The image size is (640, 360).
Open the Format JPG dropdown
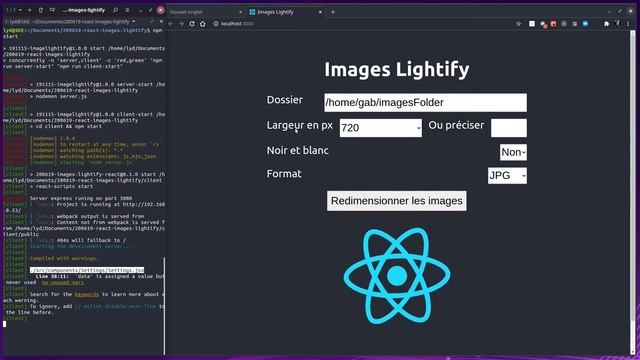[x=507, y=176]
